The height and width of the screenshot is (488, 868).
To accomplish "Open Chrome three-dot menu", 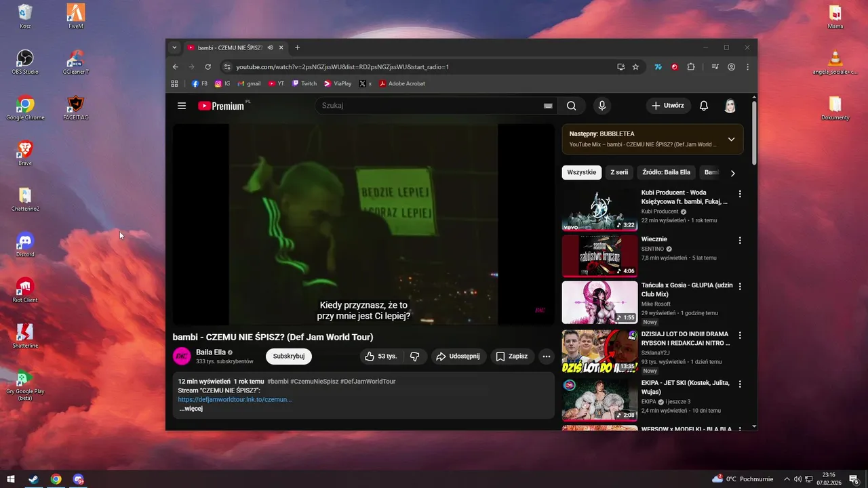I will pos(748,67).
